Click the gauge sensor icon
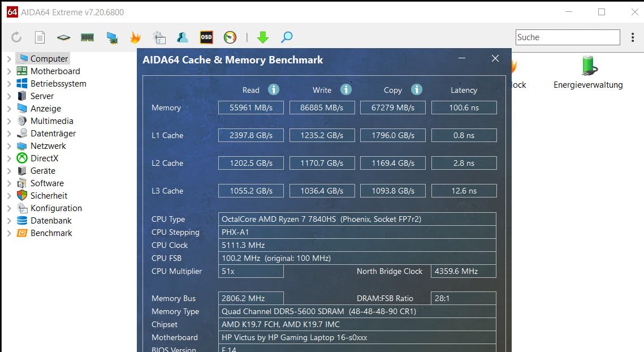 (x=230, y=37)
